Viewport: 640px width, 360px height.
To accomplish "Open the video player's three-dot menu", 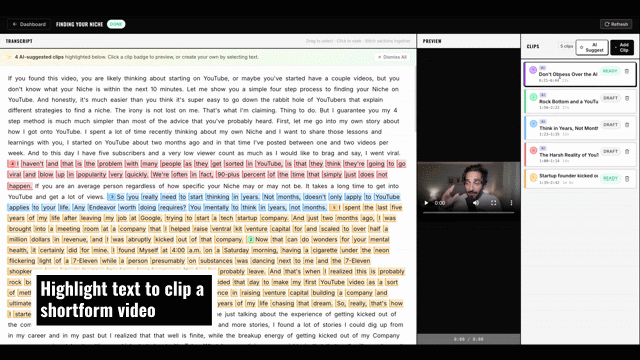I will pos(511,203).
